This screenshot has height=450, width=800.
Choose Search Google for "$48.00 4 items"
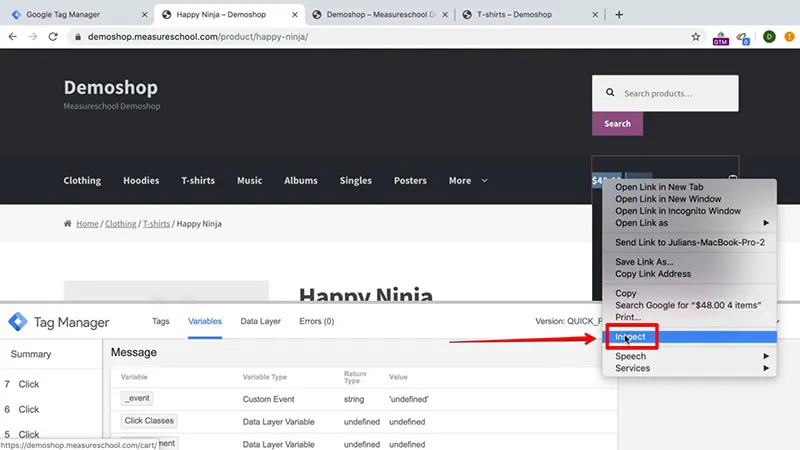(x=689, y=305)
